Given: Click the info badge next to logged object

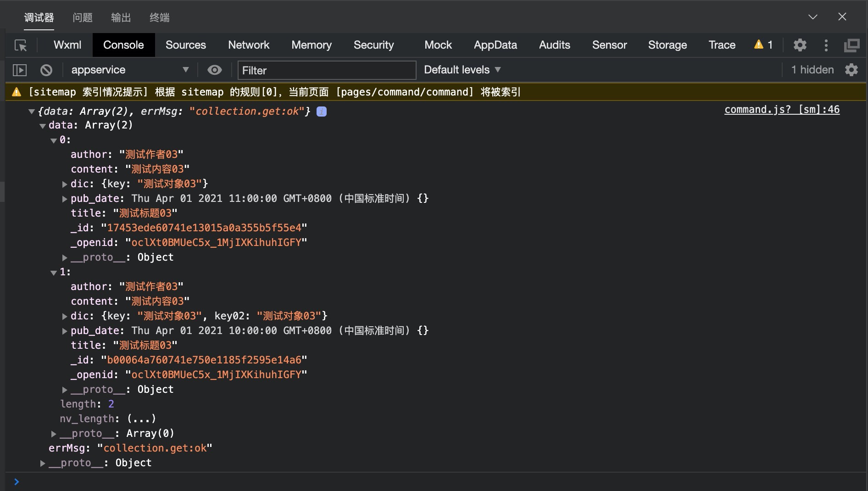Looking at the screenshot, I should pyautogui.click(x=322, y=112).
